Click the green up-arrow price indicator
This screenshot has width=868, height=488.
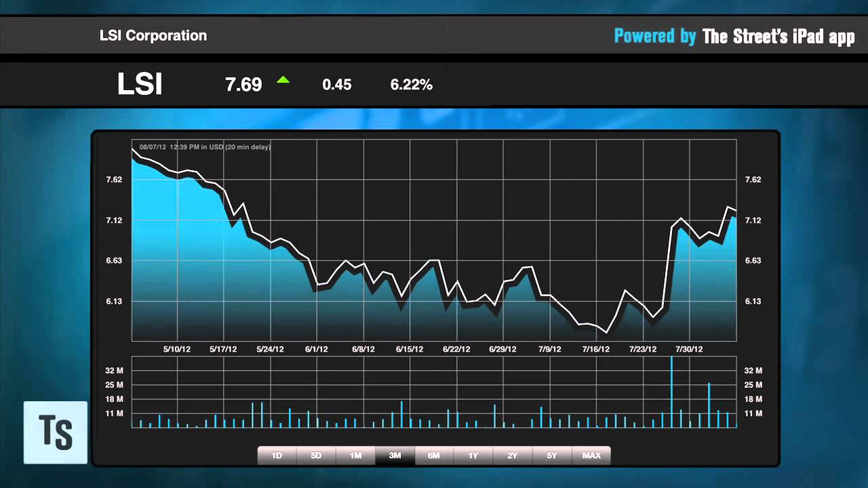click(x=283, y=80)
